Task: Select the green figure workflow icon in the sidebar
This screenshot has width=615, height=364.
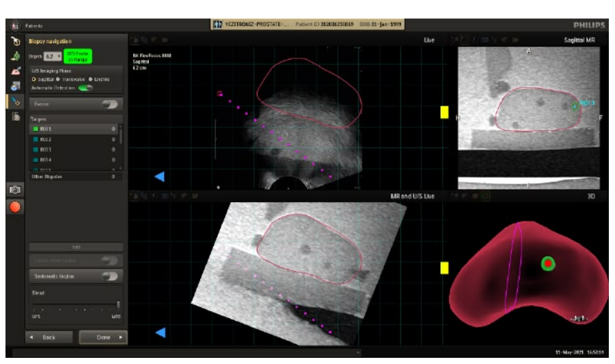Action: coord(15,56)
